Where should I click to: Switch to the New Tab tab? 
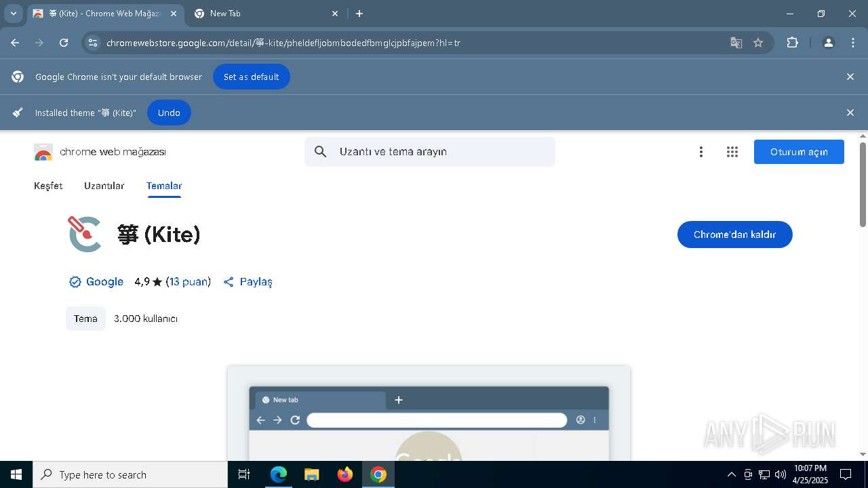(266, 14)
